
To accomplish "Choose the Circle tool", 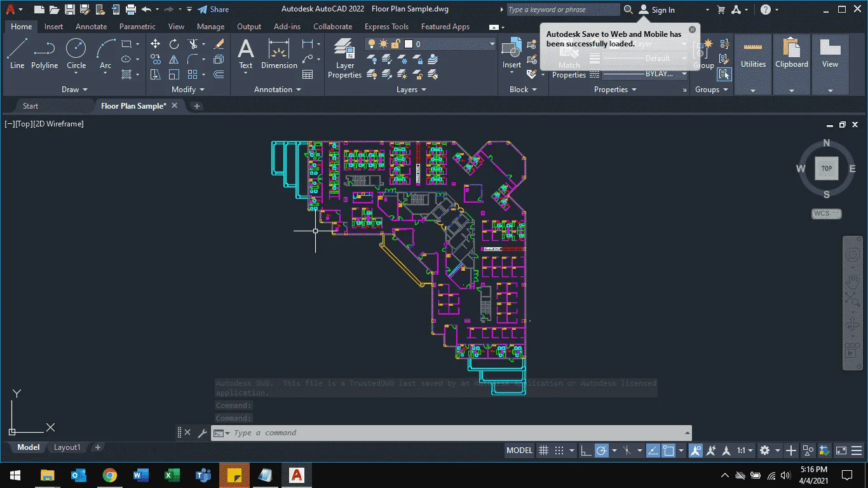I will click(76, 53).
